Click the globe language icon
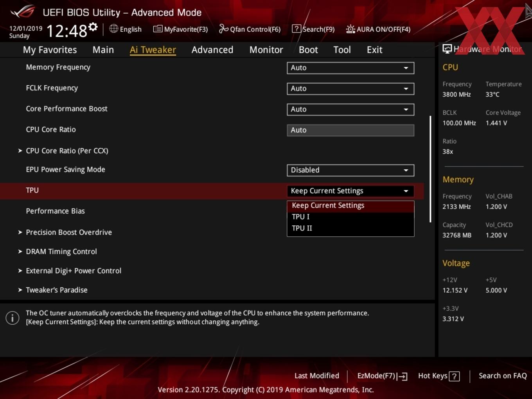Screen dimensions: 532x399 coord(113,29)
